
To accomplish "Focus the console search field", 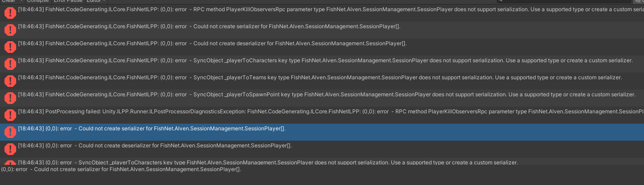I will 561,1.
